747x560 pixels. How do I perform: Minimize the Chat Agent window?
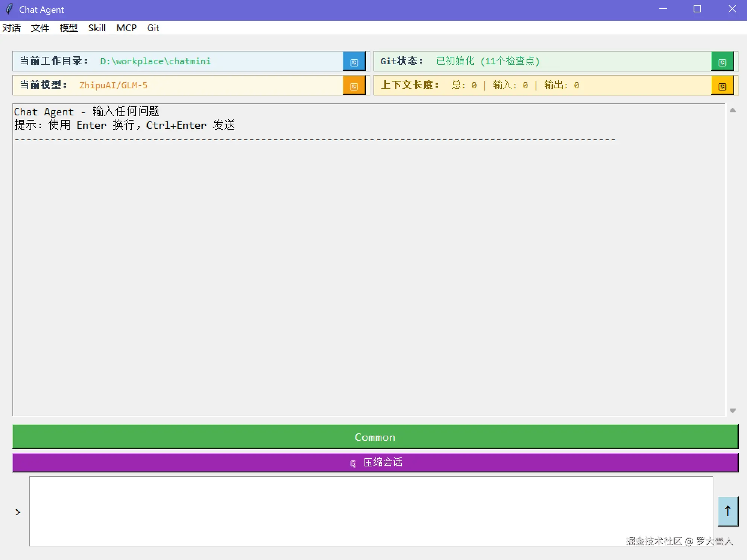click(663, 9)
